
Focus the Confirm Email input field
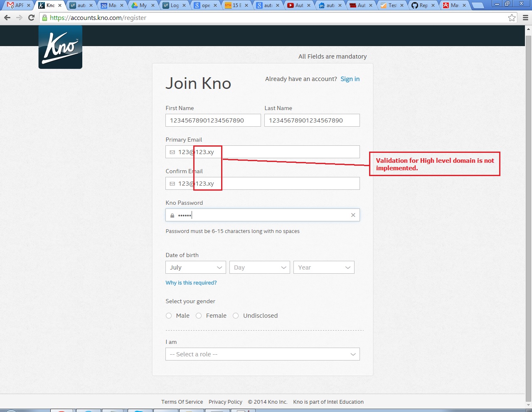(263, 184)
